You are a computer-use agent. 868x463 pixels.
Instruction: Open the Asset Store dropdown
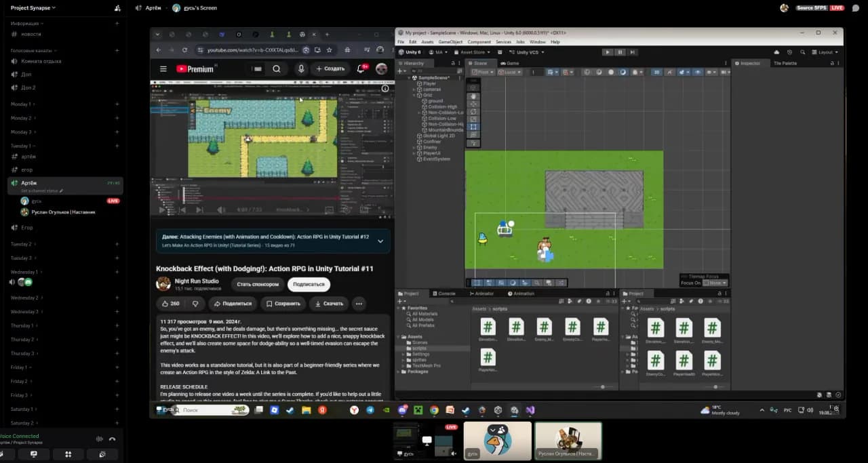(x=472, y=52)
